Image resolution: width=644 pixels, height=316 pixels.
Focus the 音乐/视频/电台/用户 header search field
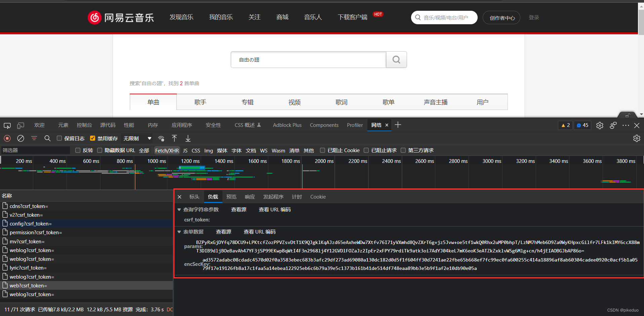click(x=444, y=17)
